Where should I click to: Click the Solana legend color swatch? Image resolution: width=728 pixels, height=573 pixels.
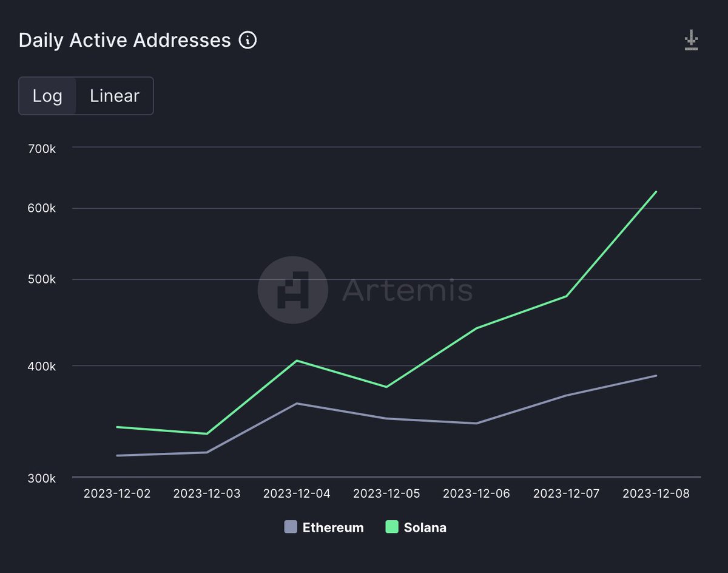(392, 527)
